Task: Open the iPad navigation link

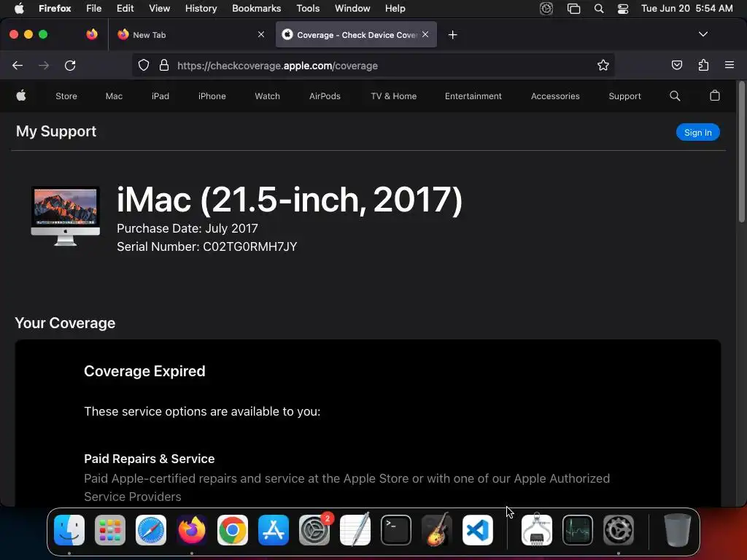Action: (x=160, y=96)
